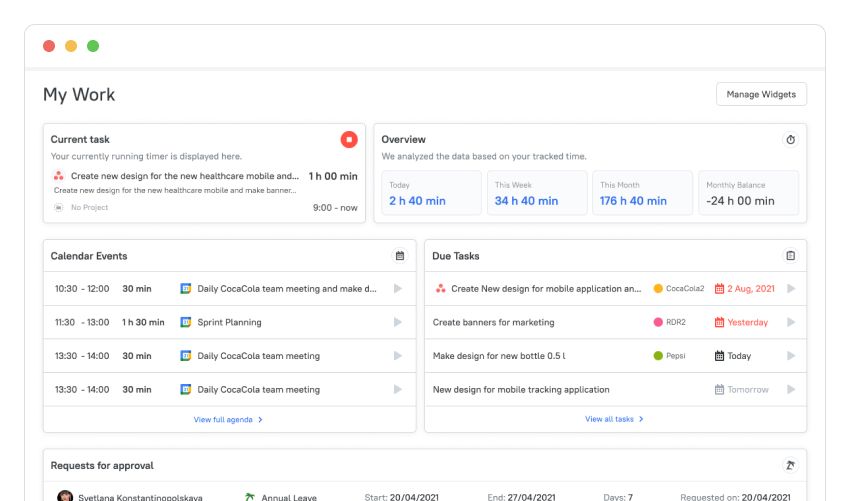Open New design for mobile tracking application
Image resolution: width=850 pixels, height=501 pixels.
pos(521,389)
